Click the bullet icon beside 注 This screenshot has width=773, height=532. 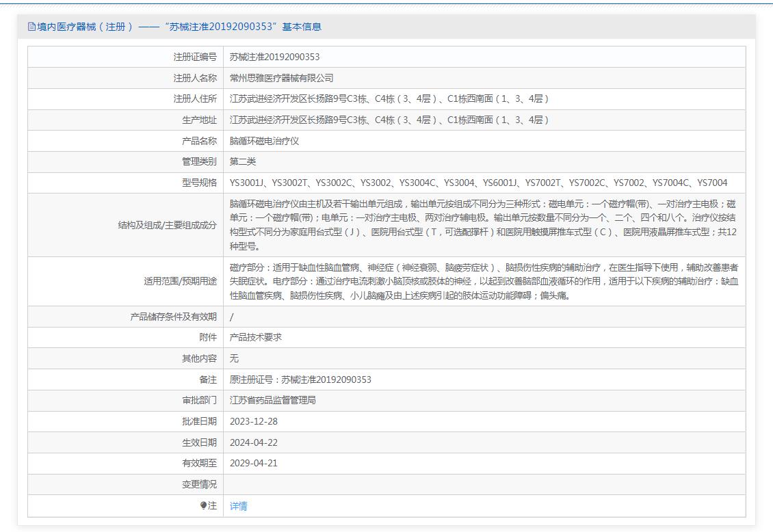203,506
